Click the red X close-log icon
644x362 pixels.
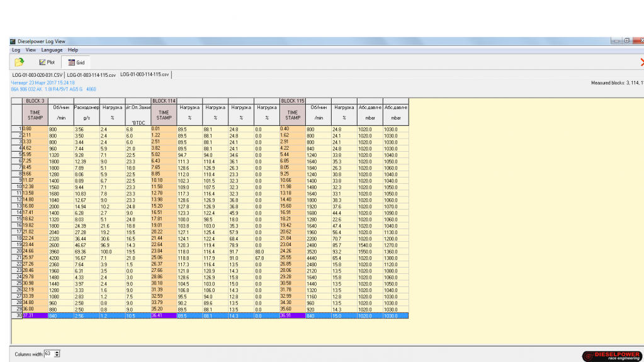(641, 62)
